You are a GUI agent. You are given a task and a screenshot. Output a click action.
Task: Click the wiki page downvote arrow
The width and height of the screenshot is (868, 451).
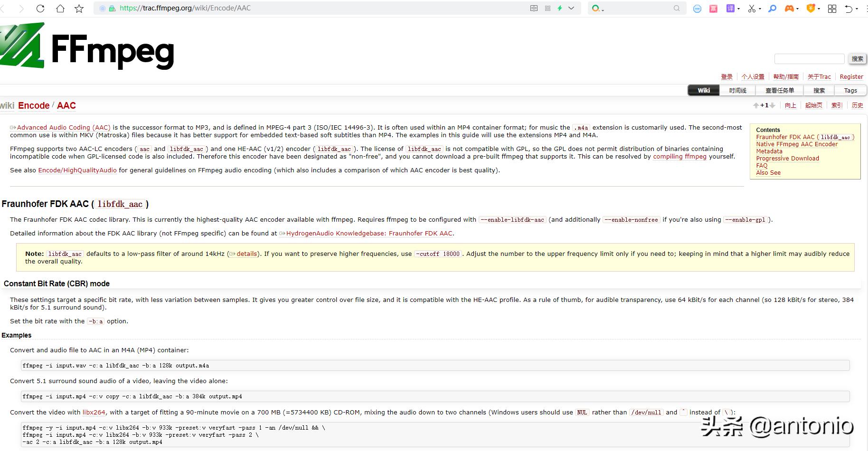pos(773,105)
